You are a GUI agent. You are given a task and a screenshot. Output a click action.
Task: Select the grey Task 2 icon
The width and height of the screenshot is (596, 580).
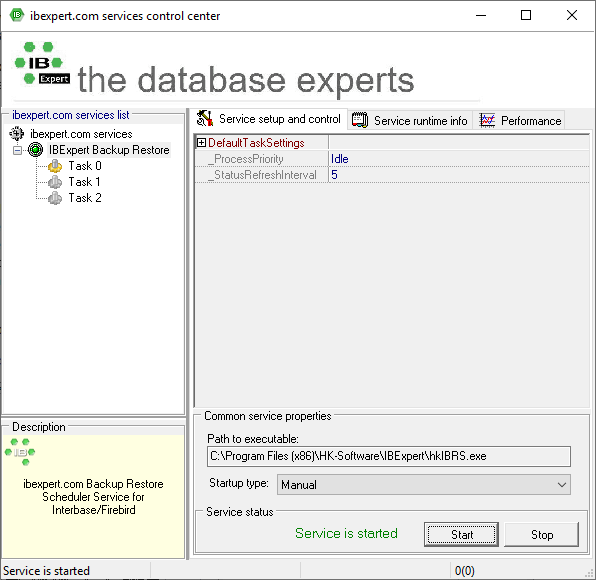[55, 198]
